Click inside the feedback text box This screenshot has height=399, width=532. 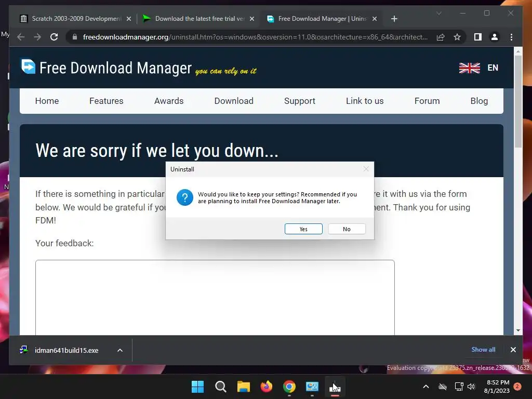(215, 298)
